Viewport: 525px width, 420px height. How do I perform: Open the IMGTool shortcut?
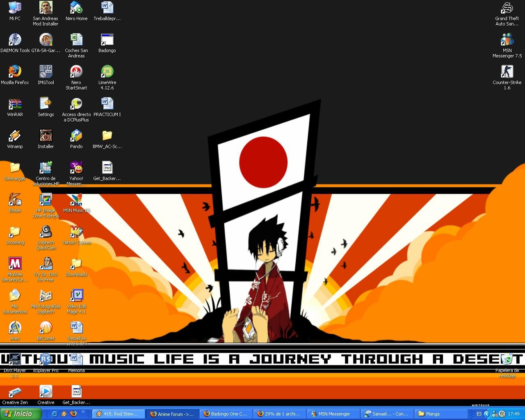click(x=46, y=75)
